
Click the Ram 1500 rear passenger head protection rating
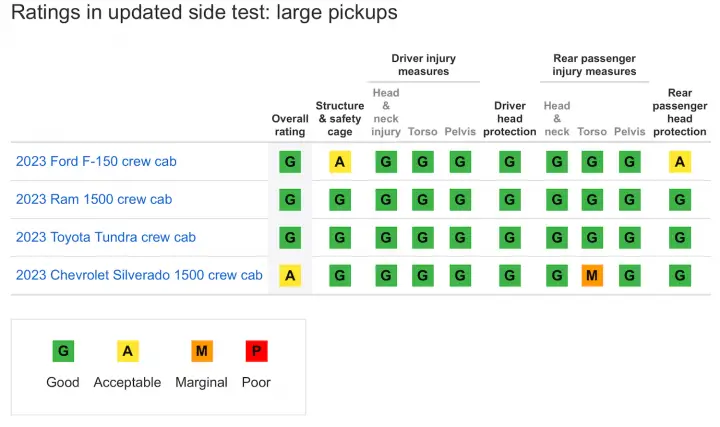(x=680, y=200)
